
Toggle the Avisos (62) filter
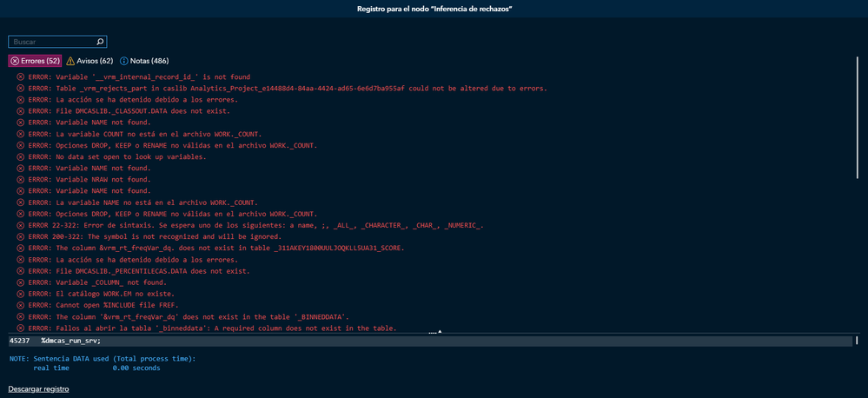coord(89,61)
